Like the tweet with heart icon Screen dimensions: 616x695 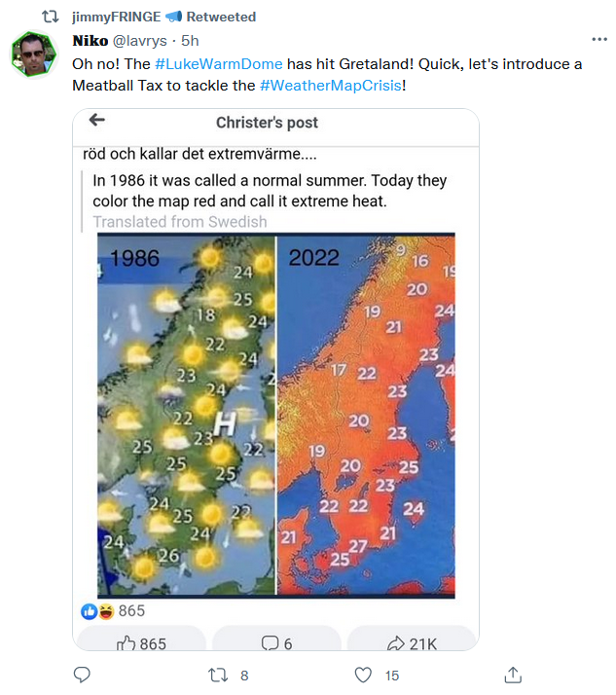click(x=363, y=675)
